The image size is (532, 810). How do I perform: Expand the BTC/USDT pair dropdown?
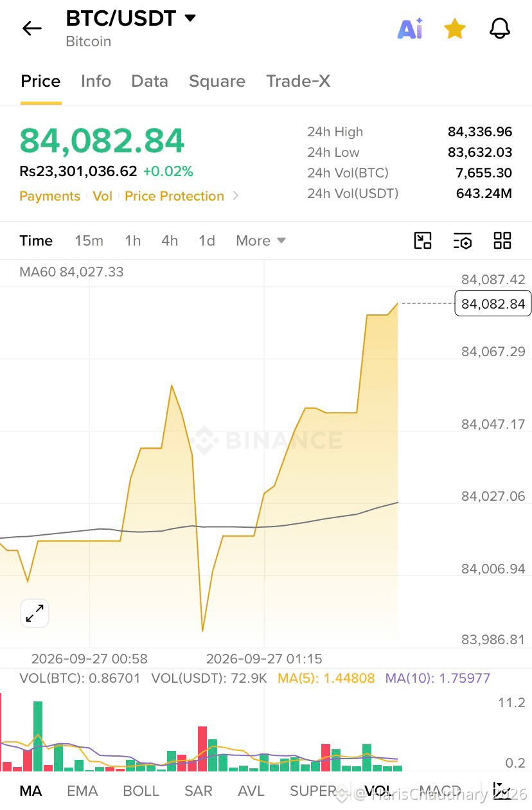point(190,18)
